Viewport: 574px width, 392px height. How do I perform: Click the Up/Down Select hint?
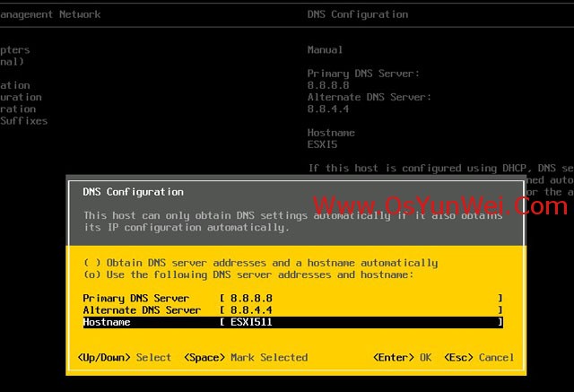(125, 357)
